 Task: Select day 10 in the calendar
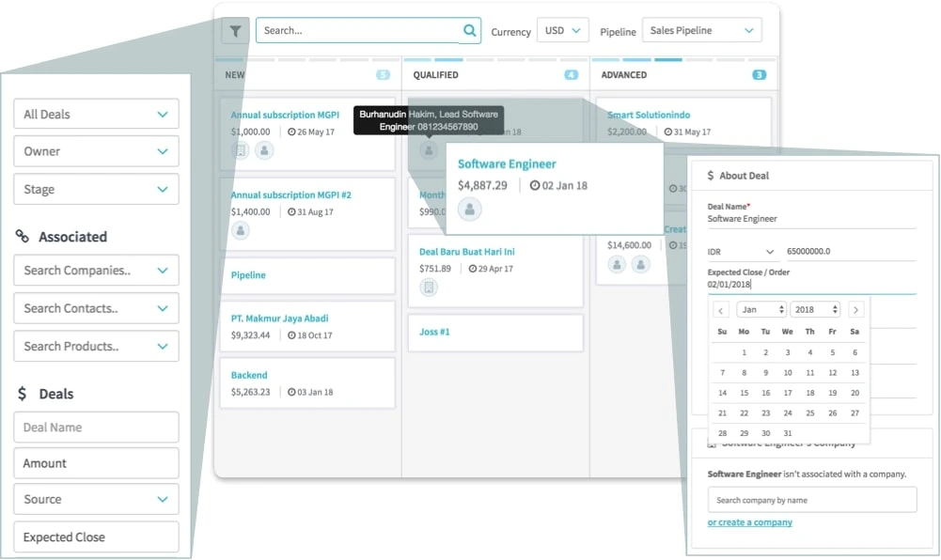[788, 372]
